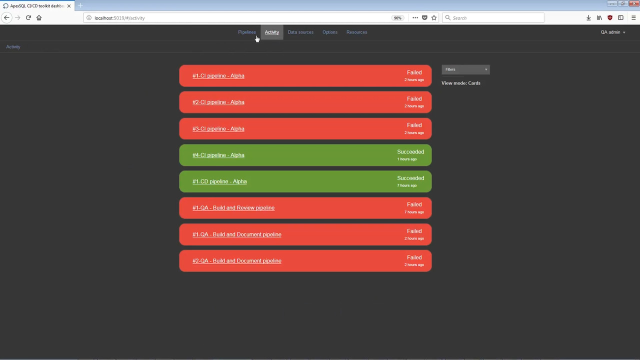Open the Resources tab
This screenshot has height=360, width=640.
point(357,32)
